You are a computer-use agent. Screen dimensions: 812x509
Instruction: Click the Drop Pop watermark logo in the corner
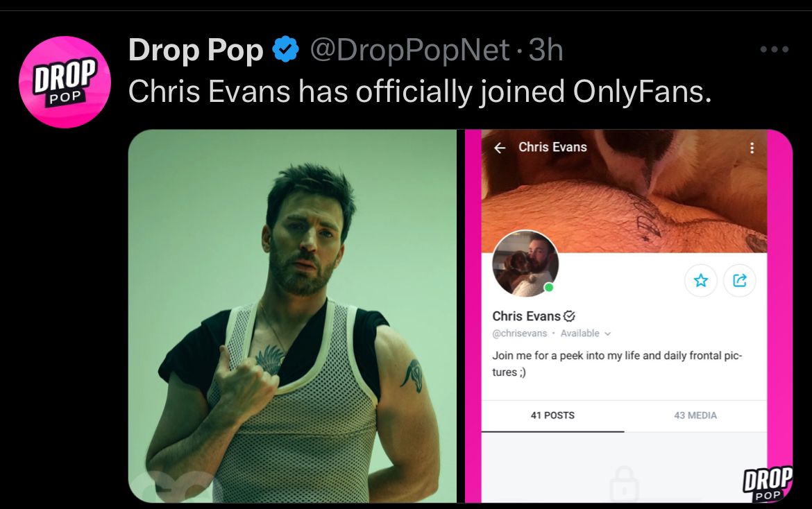766,483
